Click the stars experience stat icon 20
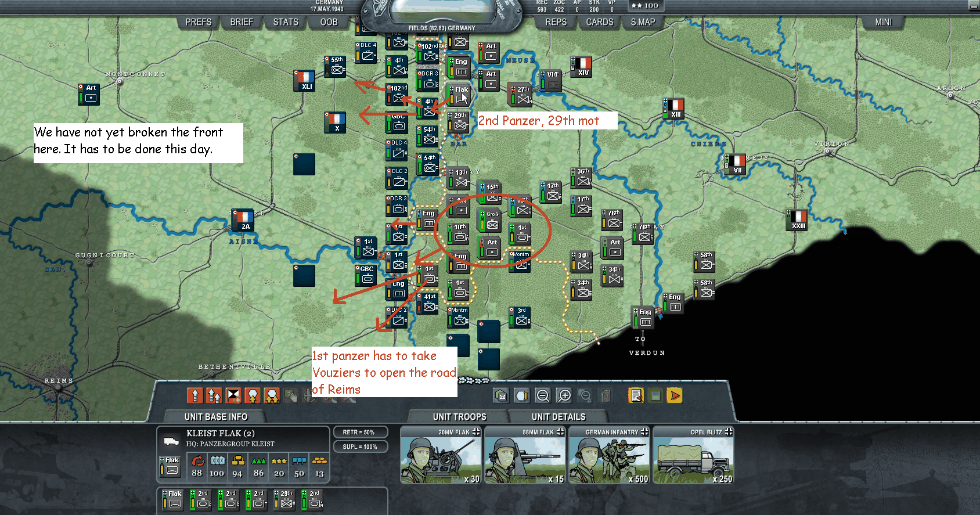This screenshot has width=980, height=515. [x=279, y=461]
